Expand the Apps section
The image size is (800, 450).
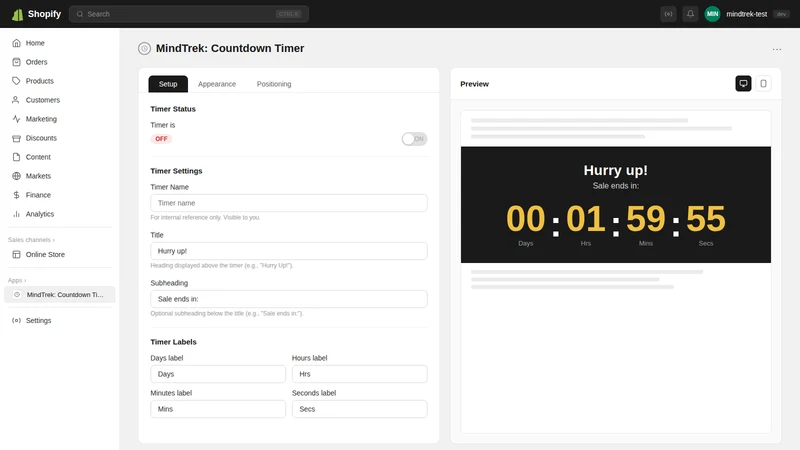coord(17,280)
